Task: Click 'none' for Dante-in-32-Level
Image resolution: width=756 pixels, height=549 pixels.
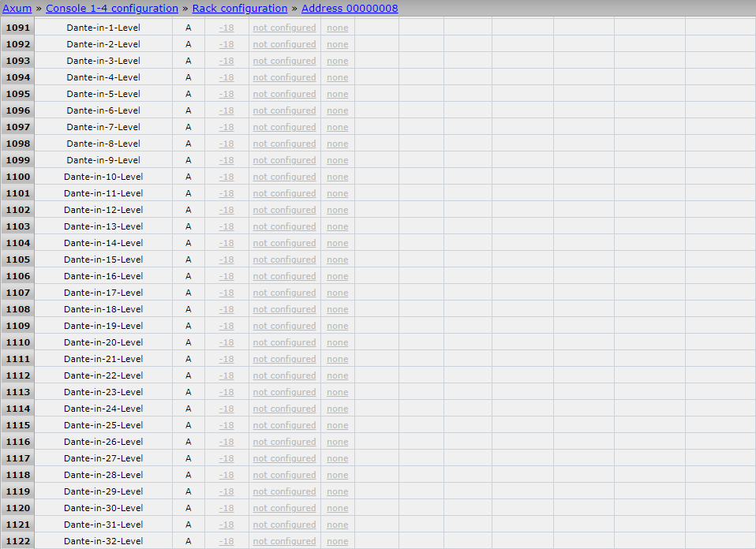Action: (337, 541)
